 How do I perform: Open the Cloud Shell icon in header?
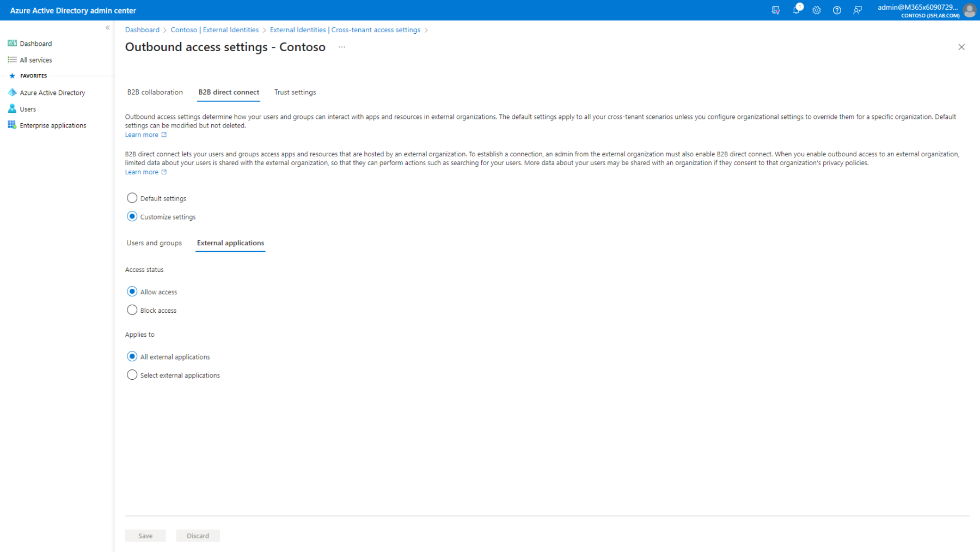pos(776,10)
